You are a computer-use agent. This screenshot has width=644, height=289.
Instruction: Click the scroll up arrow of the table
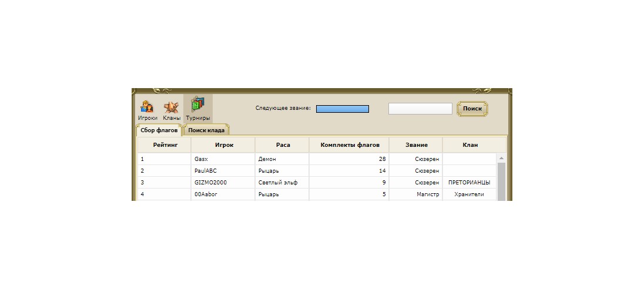tap(501, 159)
